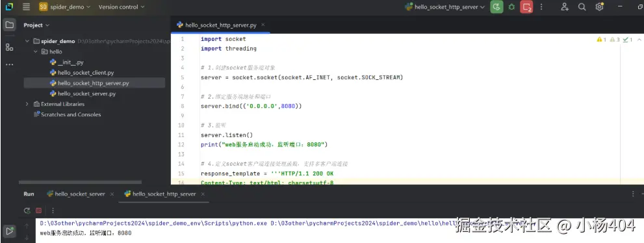Image resolution: width=644 pixels, height=243 pixels.
Task: Switch to hello_socket_server tab in Run panel
Action: click(x=76, y=194)
